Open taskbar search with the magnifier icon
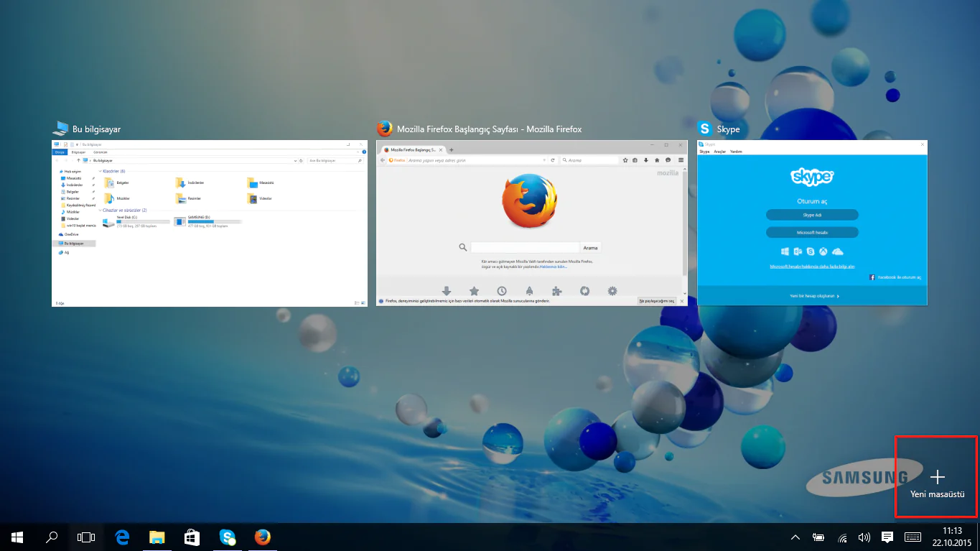The width and height of the screenshot is (980, 551). tap(52, 537)
